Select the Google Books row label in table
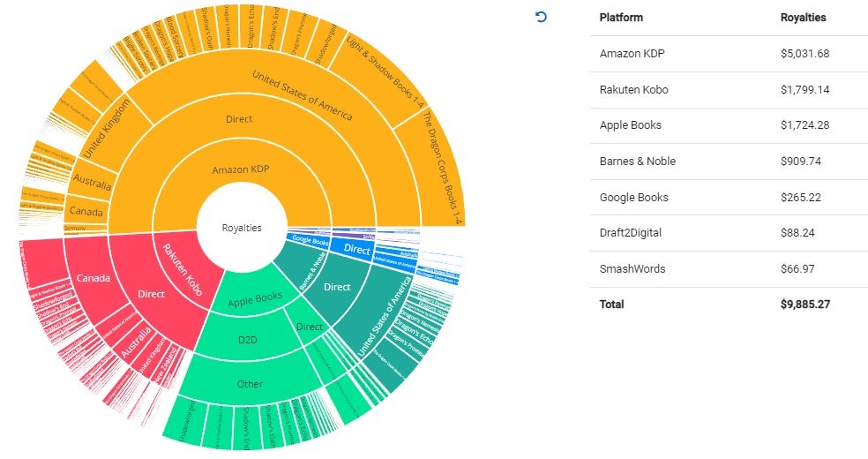Image resolution: width=868 pixels, height=459 pixels. tap(634, 197)
